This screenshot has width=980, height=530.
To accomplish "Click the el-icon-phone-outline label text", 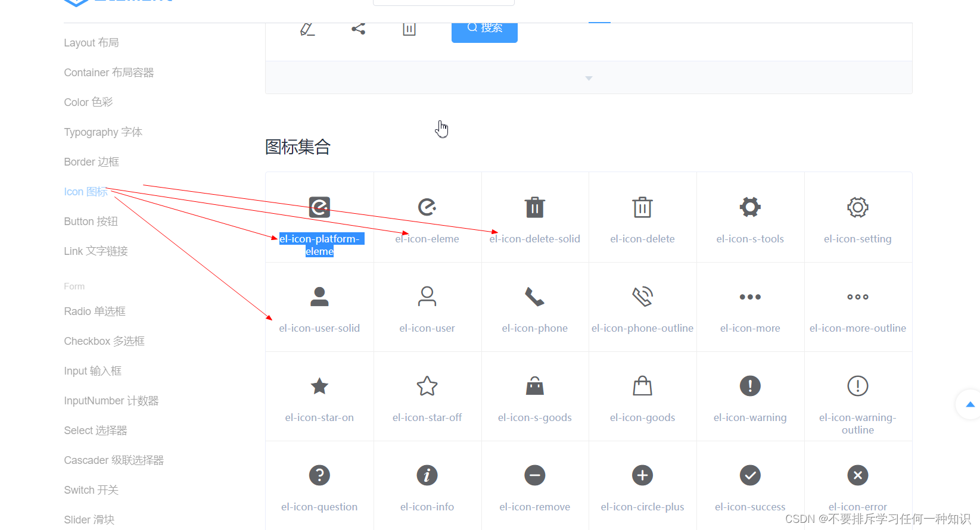I will pos(642,328).
